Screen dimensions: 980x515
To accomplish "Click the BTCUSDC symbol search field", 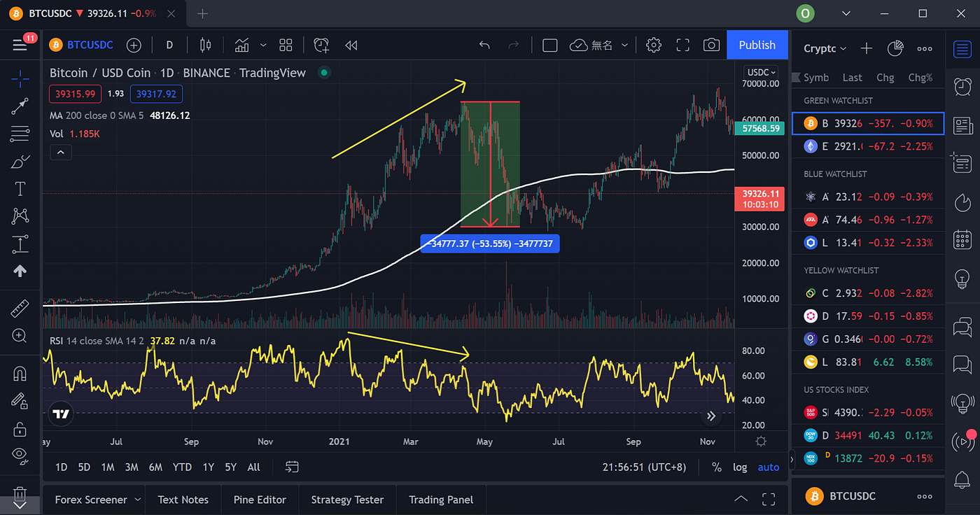I will coord(81,45).
